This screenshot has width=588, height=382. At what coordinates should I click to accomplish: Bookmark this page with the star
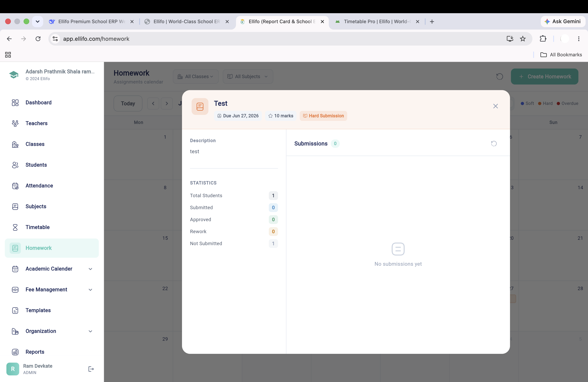click(x=523, y=39)
